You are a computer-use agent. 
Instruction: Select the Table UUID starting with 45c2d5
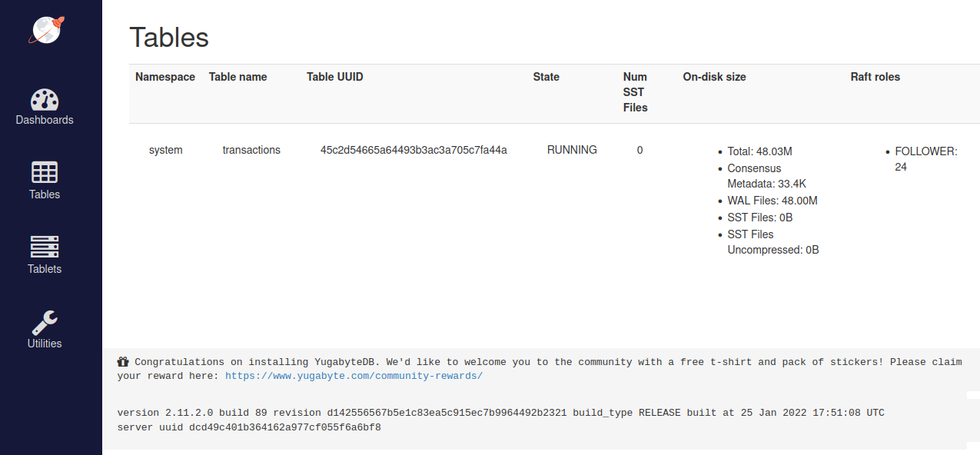point(412,150)
